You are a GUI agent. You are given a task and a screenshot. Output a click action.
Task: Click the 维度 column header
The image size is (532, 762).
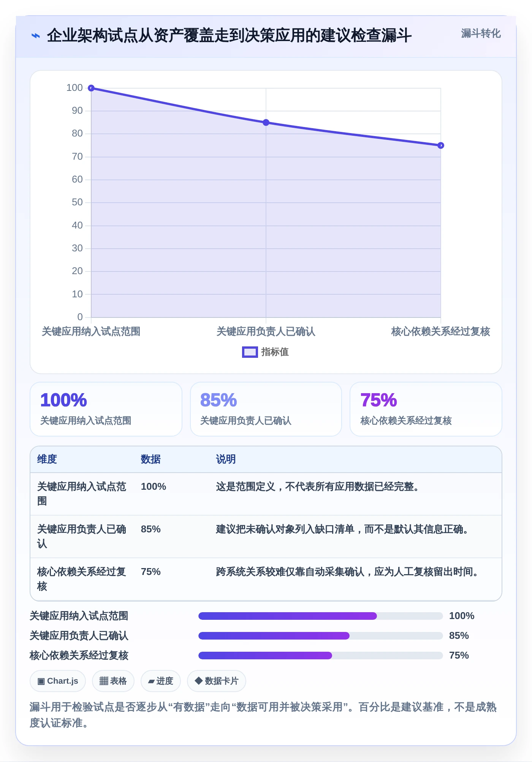47,459
